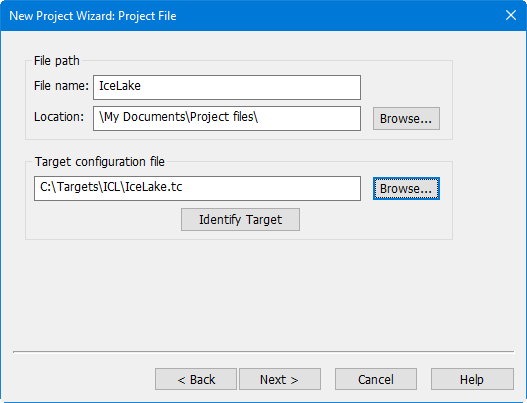Click the separator line above navigation buttons

(x=264, y=352)
